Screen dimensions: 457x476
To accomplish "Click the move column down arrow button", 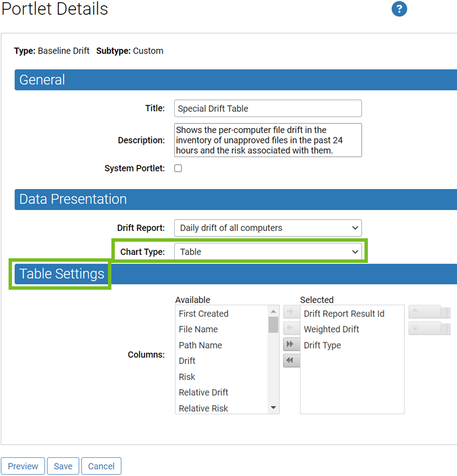I will (424, 329).
